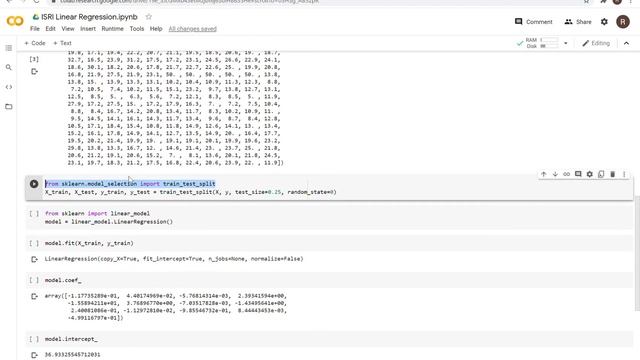The height and width of the screenshot is (360, 640).
Task: Click output icon below model.fit cell
Action: pos(34,259)
